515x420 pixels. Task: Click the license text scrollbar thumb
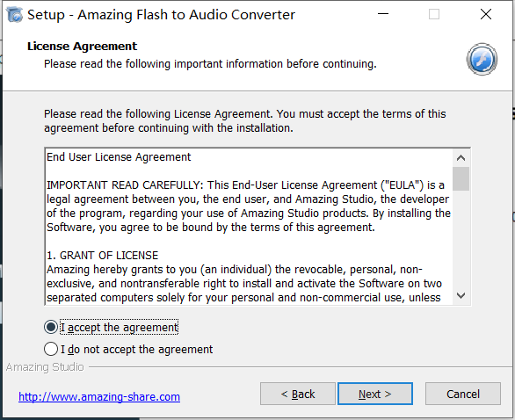coord(461,178)
